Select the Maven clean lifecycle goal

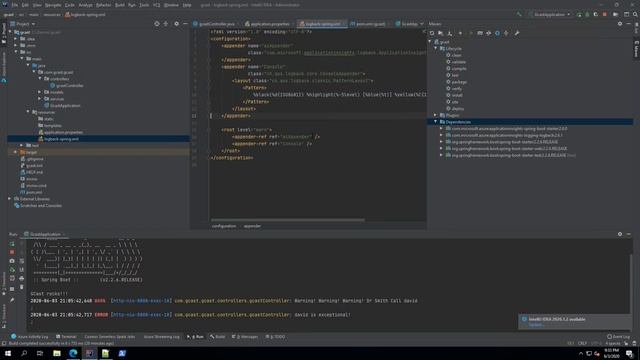456,55
